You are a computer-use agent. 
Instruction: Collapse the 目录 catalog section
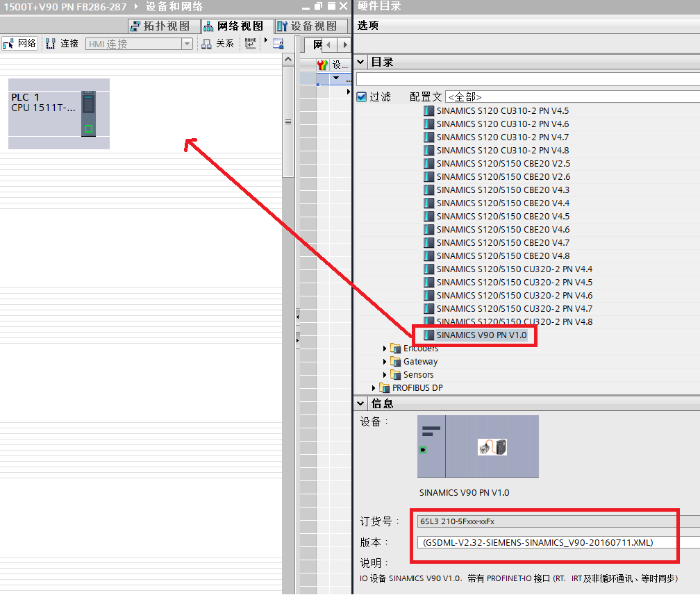point(360,62)
